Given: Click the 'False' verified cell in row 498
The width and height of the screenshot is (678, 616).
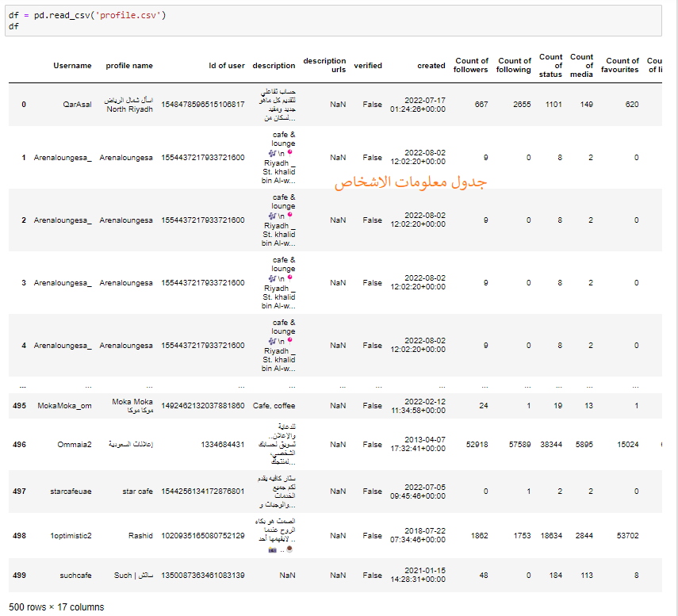Looking at the screenshot, I should click(x=372, y=536).
